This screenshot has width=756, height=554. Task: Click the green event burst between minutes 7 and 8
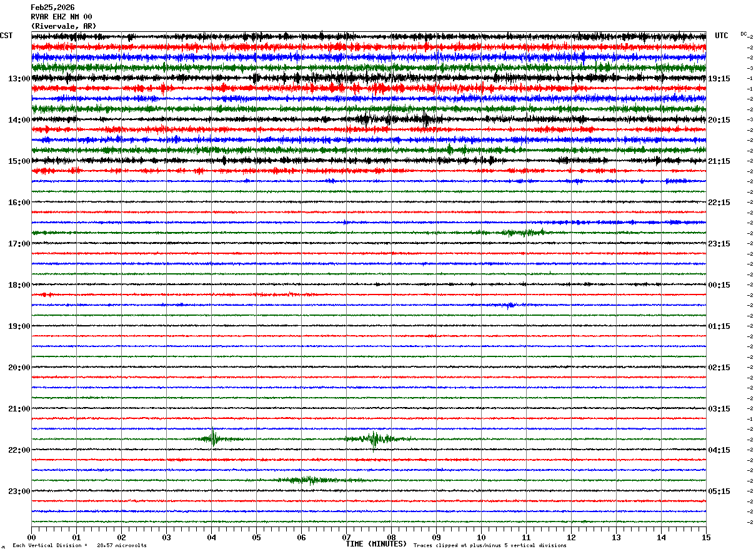point(375,438)
